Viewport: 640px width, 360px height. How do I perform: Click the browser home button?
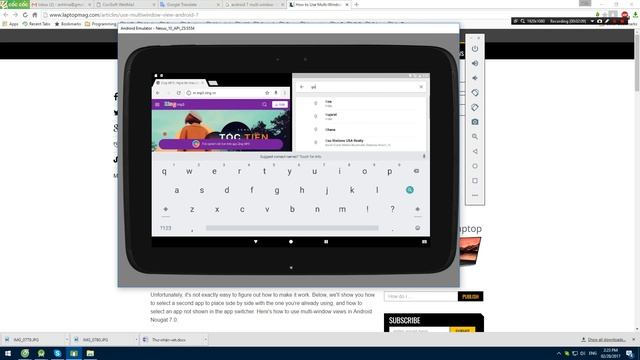35,15
